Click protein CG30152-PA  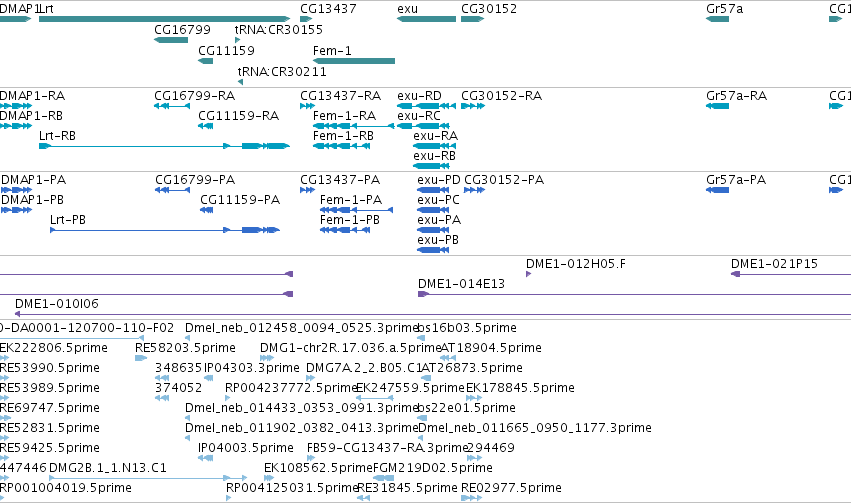(x=504, y=180)
